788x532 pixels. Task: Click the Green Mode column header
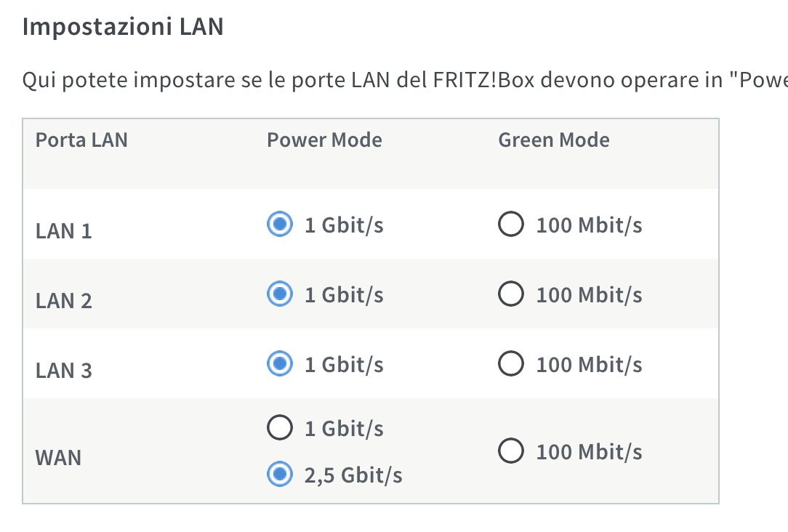click(x=554, y=140)
